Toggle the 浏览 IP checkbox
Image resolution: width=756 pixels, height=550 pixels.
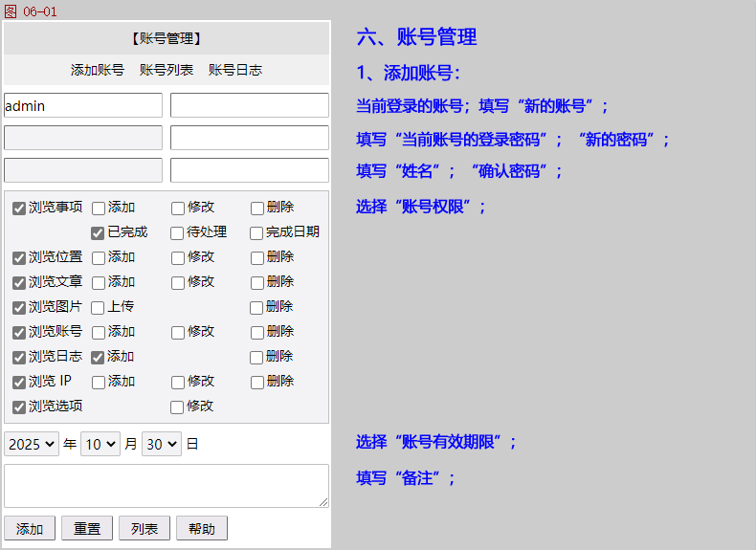pyautogui.click(x=19, y=382)
